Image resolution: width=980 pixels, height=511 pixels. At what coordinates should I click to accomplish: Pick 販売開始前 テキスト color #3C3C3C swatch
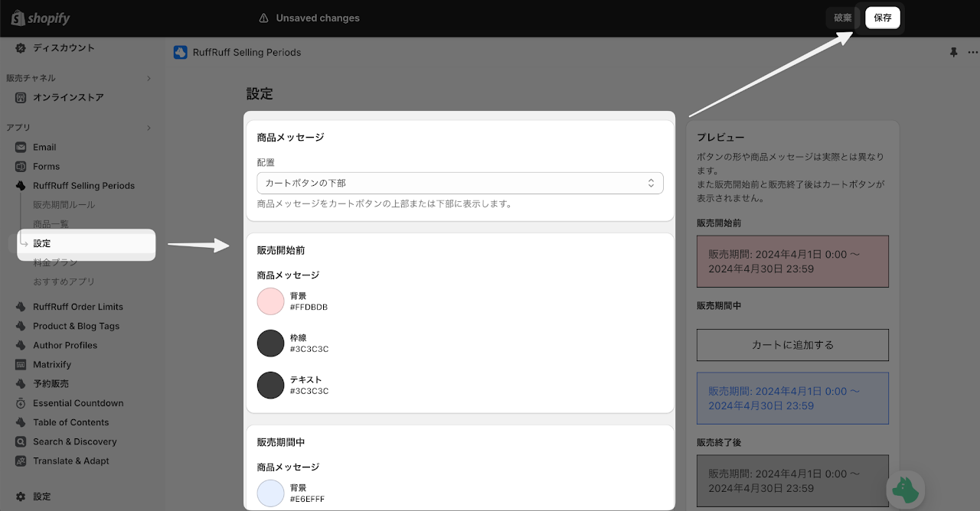pyautogui.click(x=271, y=386)
